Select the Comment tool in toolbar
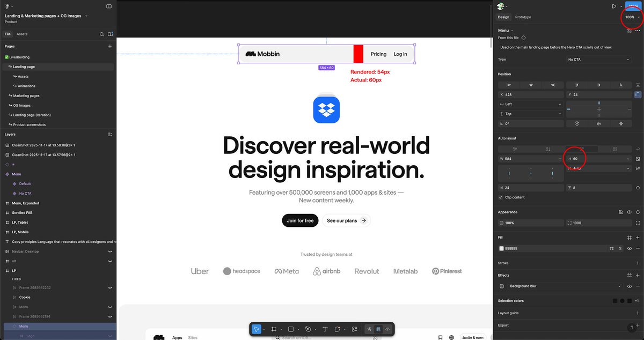This screenshot has height=340, width=644. click(338, 329)
